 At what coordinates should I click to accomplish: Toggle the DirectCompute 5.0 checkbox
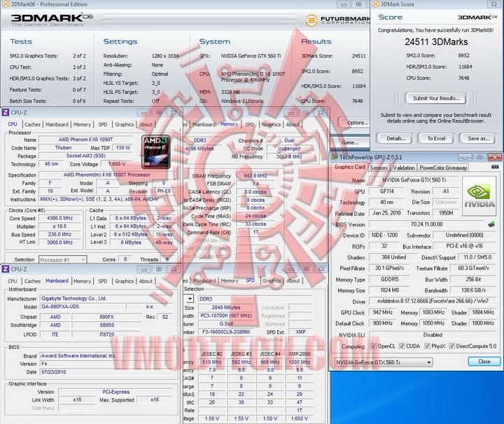click(x=452, y=346)
